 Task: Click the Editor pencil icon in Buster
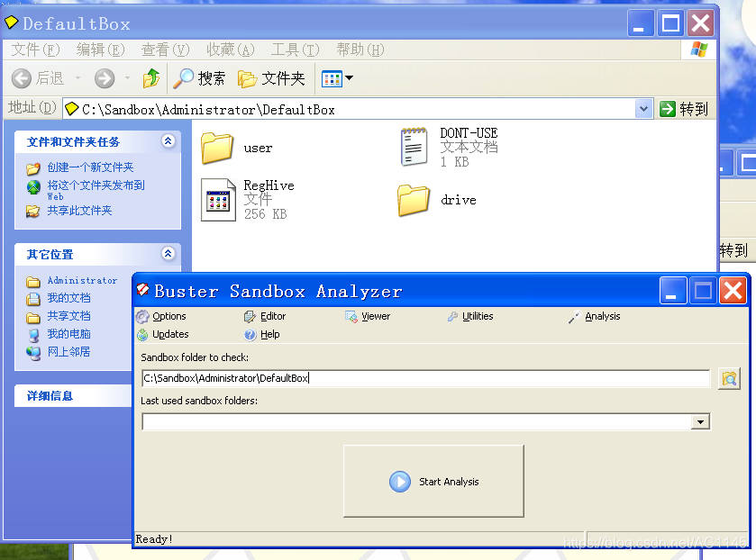[x=250, y=316]
